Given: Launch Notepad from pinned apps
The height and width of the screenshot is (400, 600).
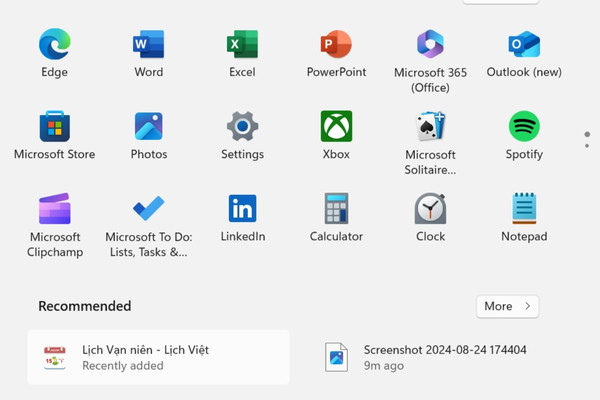Looking at the screenshot, I should [524, 209].
